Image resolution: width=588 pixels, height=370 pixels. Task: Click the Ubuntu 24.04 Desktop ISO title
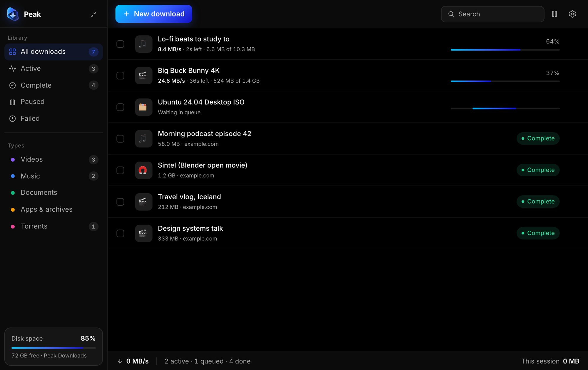pyautogui.click(x=201, y=102)
